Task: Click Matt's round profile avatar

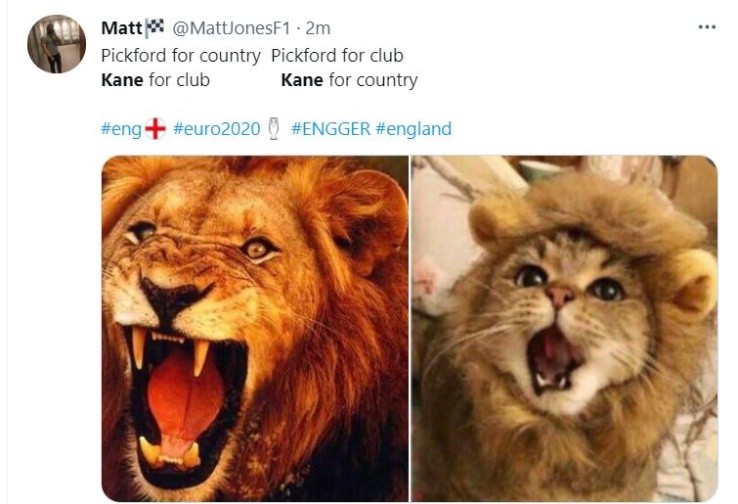Action: [x=56, y=44]
